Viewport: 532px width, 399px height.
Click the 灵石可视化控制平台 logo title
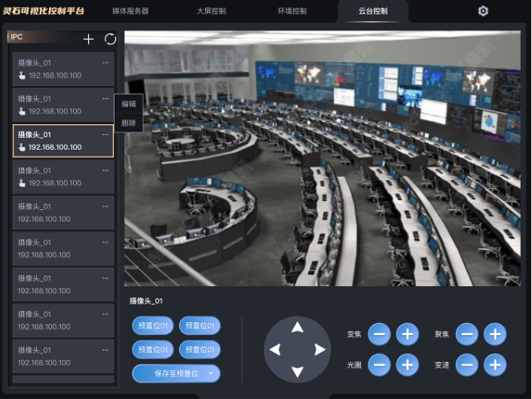pos(44,11)
